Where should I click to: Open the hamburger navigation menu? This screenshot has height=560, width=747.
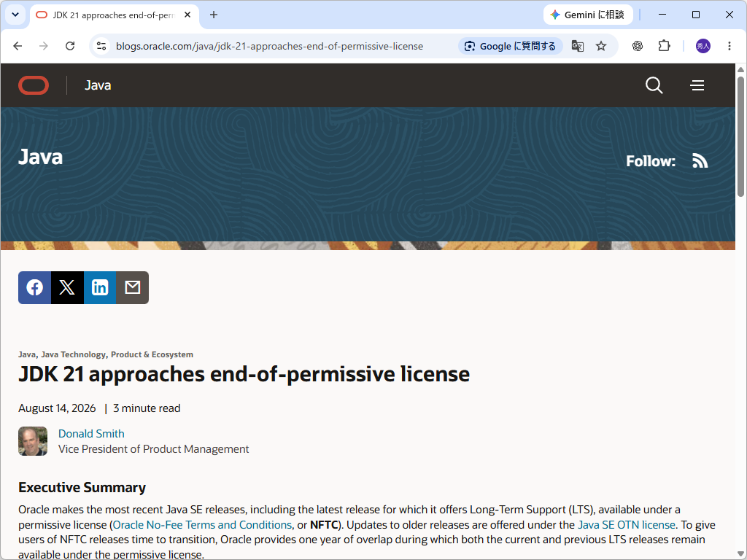pos(697,85)
